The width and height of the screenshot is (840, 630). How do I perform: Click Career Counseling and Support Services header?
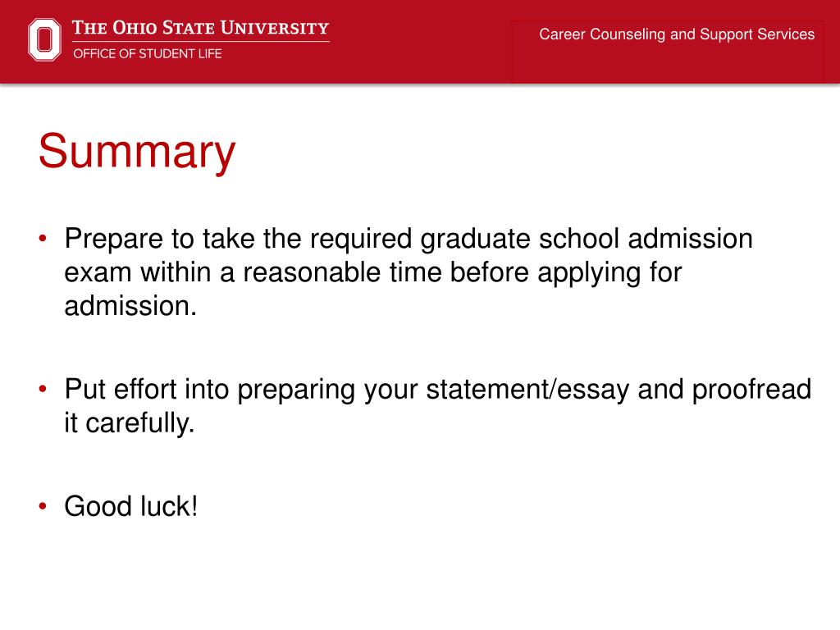click(677, 34)
